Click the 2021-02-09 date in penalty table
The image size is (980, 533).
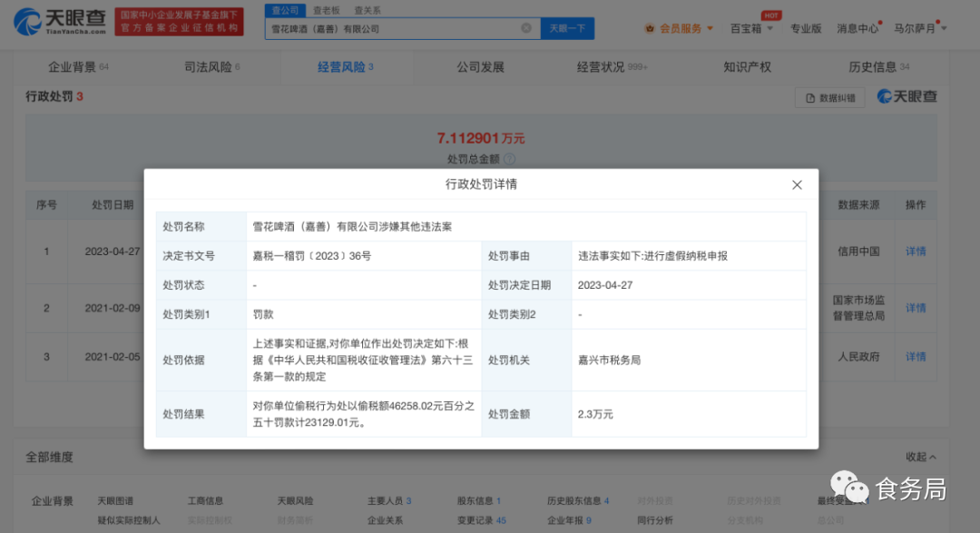pos(113,308)
